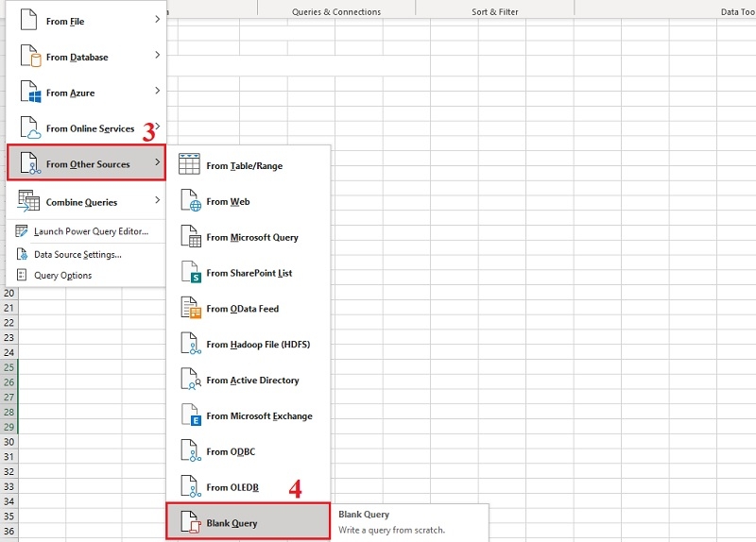Expand the From Database submenu arrow
This screenshot has height=542, width=756.
coord(157,55)
